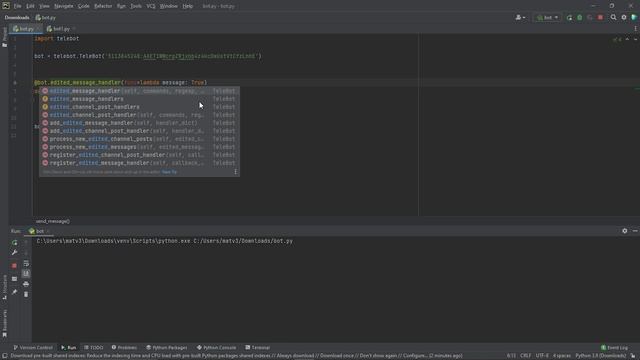Click the top toolbar Run button

(569, 18)
